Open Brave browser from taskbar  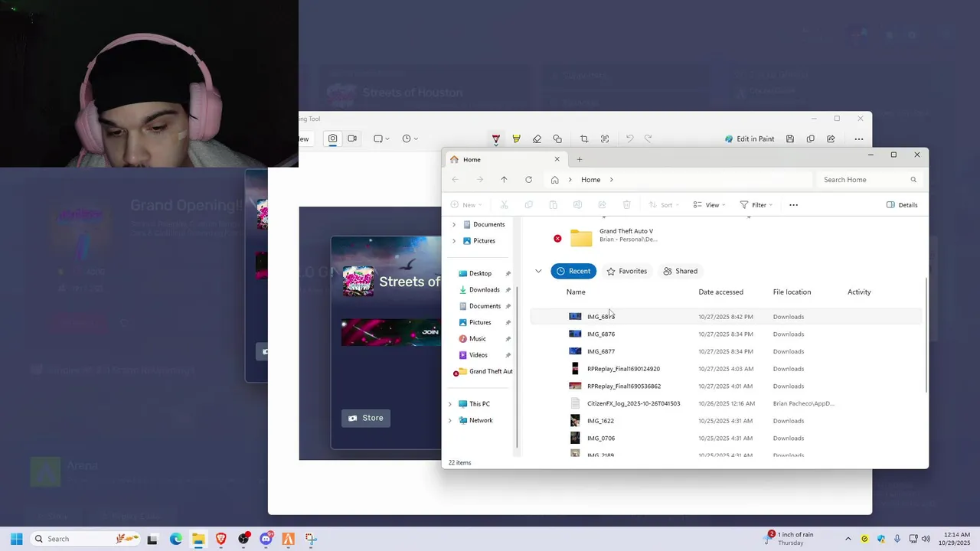tap(220, 539)
